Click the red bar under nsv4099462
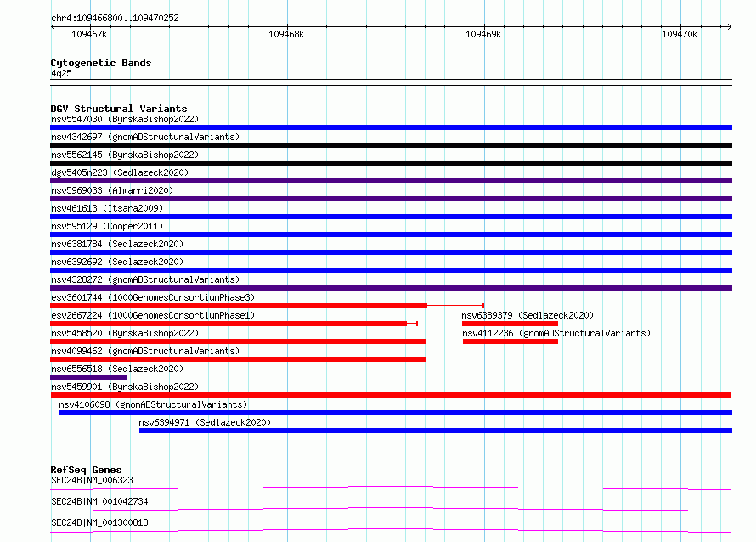This screenshot has height=542, width=756. point(238,359)
